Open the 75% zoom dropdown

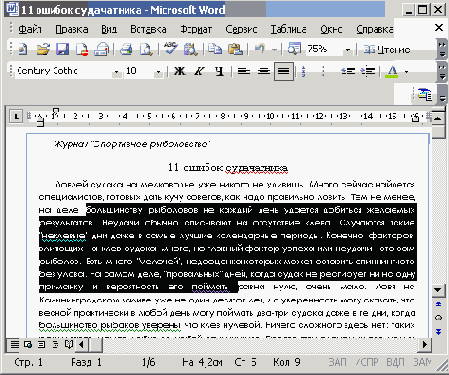coord(348,50)
